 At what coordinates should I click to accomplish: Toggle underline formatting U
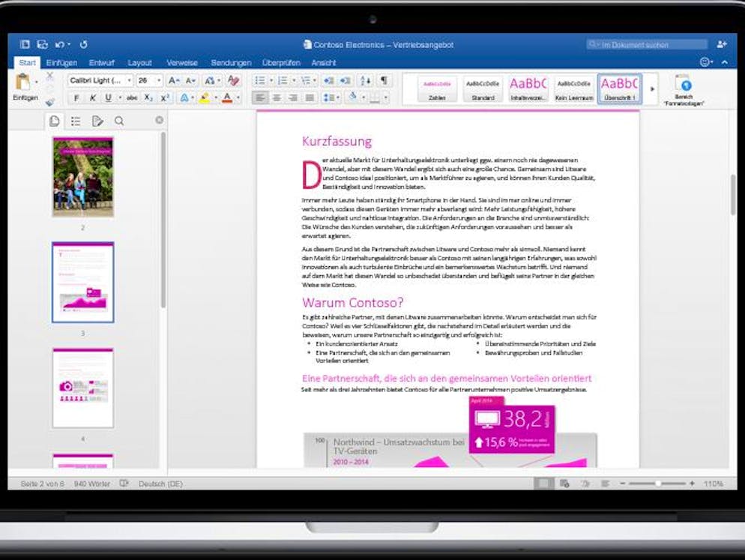point(109,98)
